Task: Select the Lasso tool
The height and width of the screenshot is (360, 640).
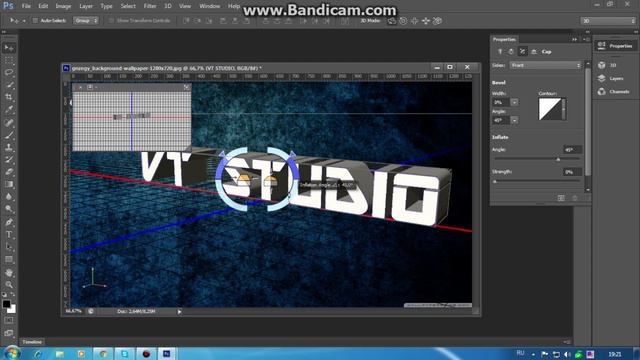Action: pos(9,73)
